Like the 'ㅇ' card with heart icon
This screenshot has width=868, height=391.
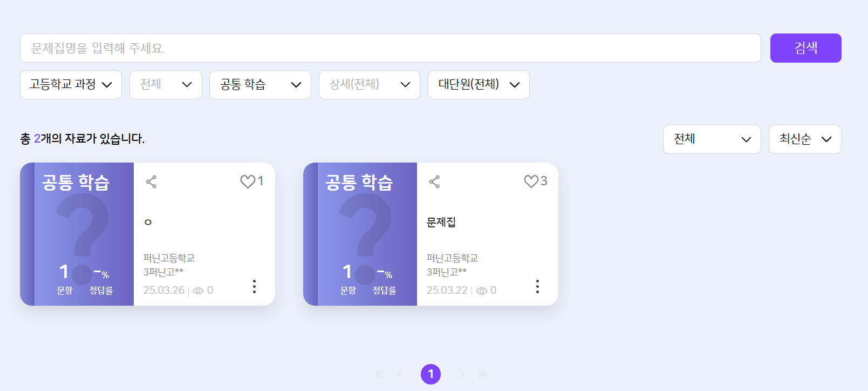[248, 181]
